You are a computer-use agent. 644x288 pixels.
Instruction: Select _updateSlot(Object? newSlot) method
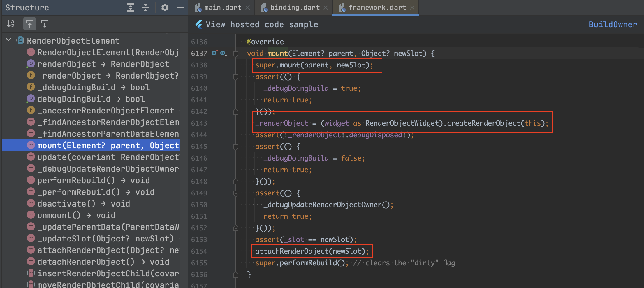click(101, 239)
